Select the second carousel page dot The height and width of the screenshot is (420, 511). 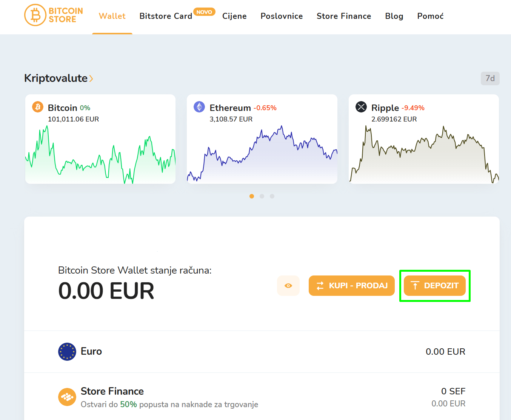click(262, 196)
